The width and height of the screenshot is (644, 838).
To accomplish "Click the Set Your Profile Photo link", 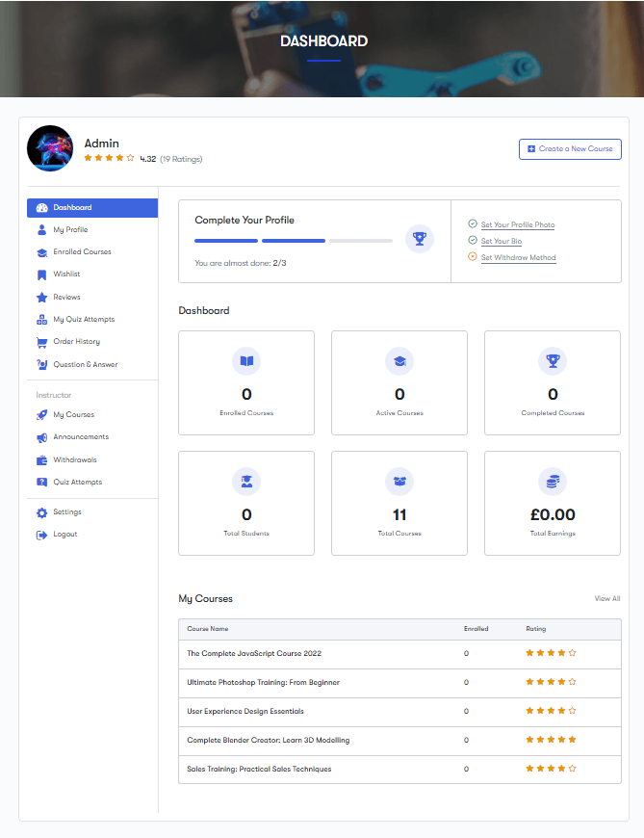I will click(518, 225).
